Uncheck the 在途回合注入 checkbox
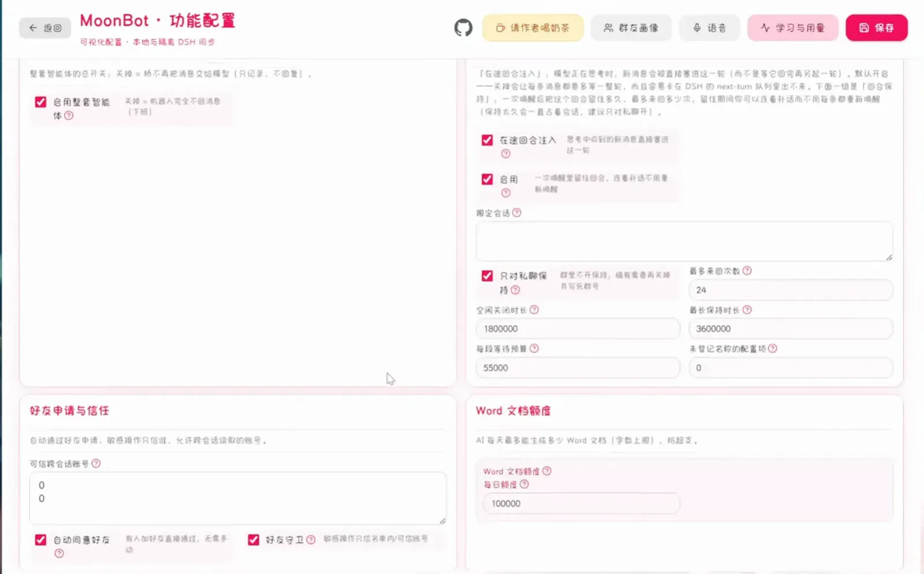The image size is (924, 574). [x=487, y=140]
